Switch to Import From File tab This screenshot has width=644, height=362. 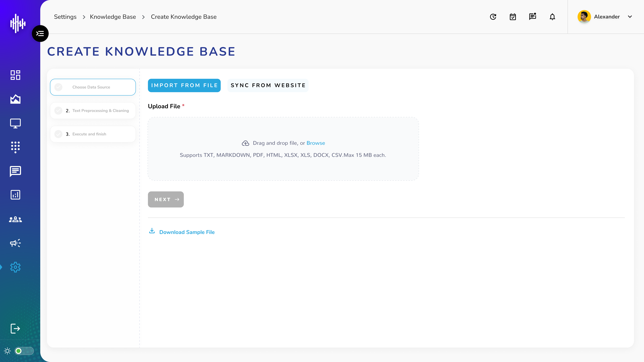[184, 85]
